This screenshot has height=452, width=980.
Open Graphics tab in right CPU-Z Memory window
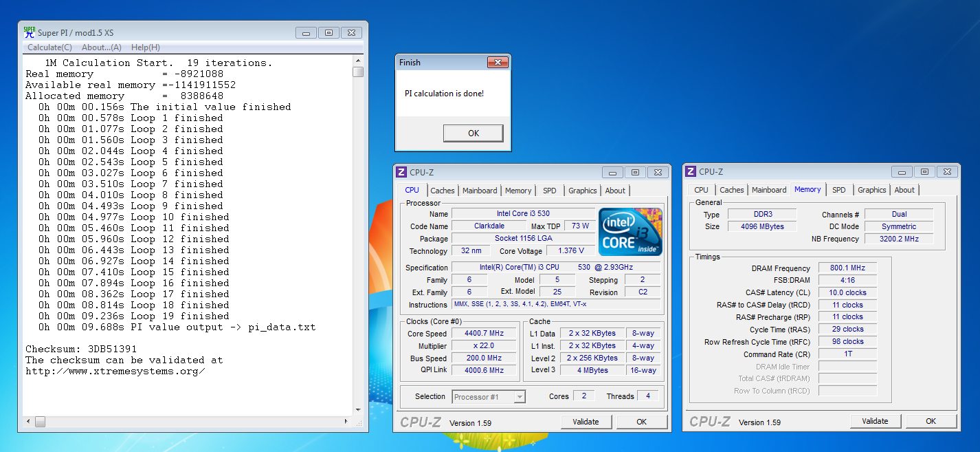(x=872, y=190)
